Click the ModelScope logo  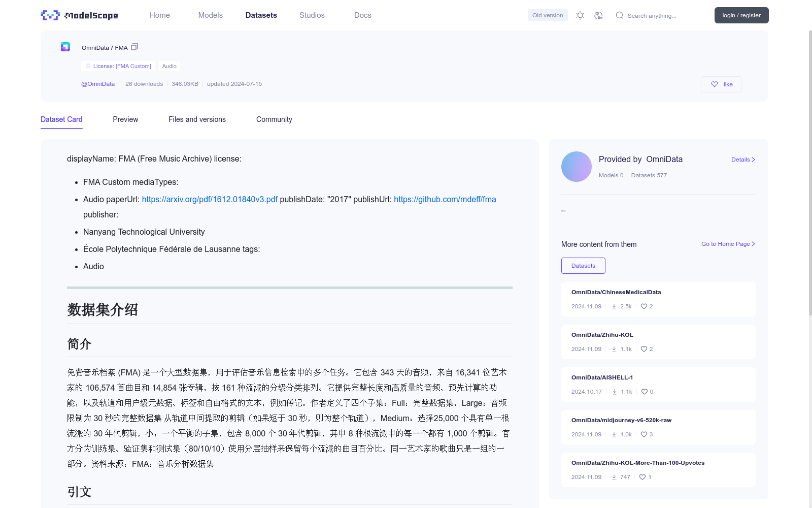coord(80,15)
